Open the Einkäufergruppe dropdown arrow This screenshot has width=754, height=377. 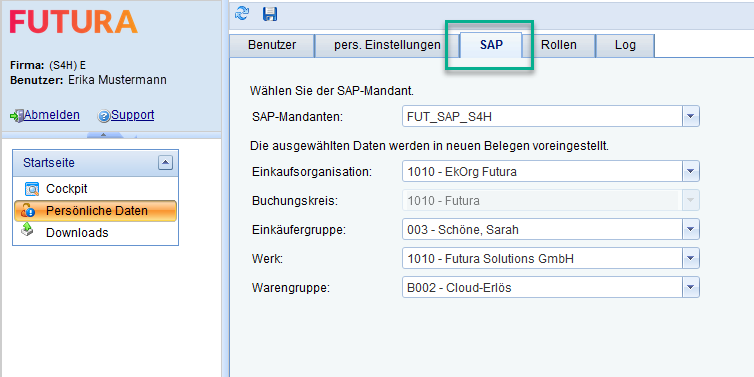pyautogui.click(x=691, y=229)
